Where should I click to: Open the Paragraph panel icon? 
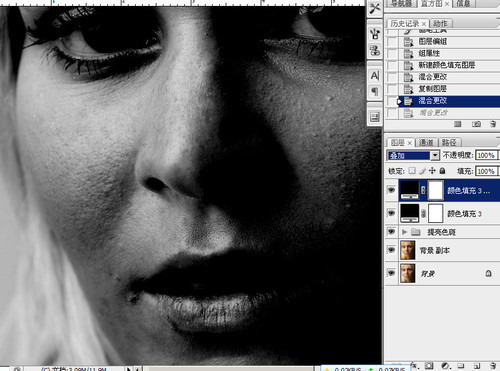[375, 91]
